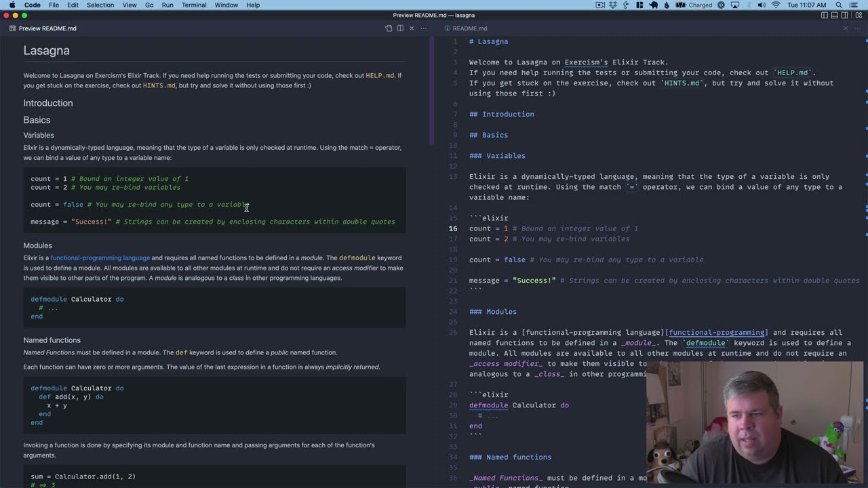Click the Named functions heading in preview
Viewport: 868px width, 488px height.
(x=52, y=340)
